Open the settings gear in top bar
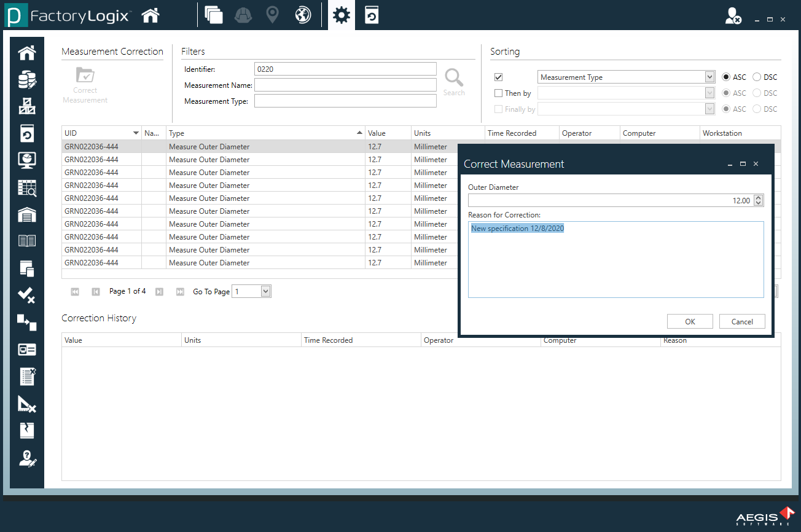Viewport: 801px width, 532px height. click(x=341, y=16)
